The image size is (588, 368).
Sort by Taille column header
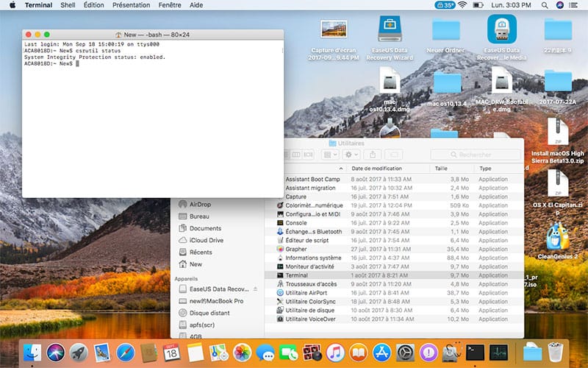pyautogui.click(x=441, y=169)
